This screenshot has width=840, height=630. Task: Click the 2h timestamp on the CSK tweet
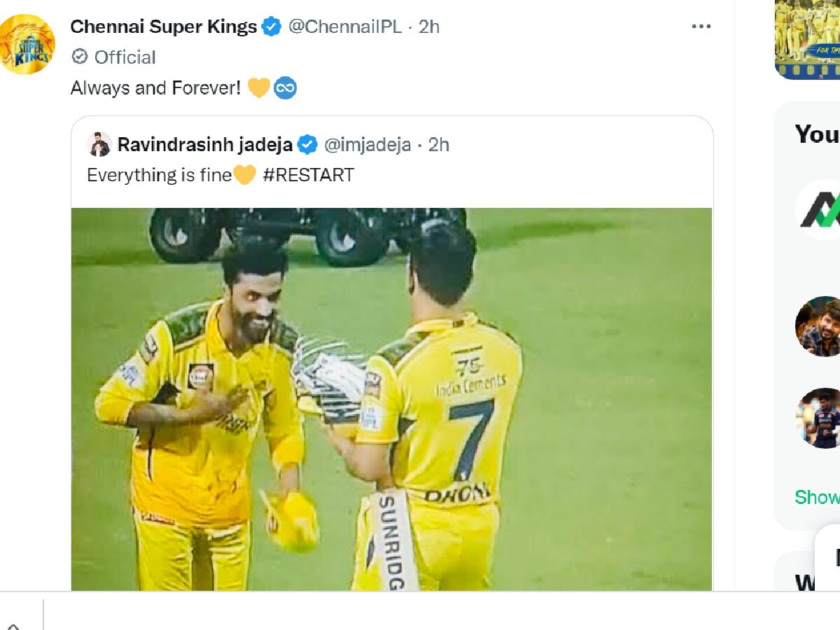(430, 27)
